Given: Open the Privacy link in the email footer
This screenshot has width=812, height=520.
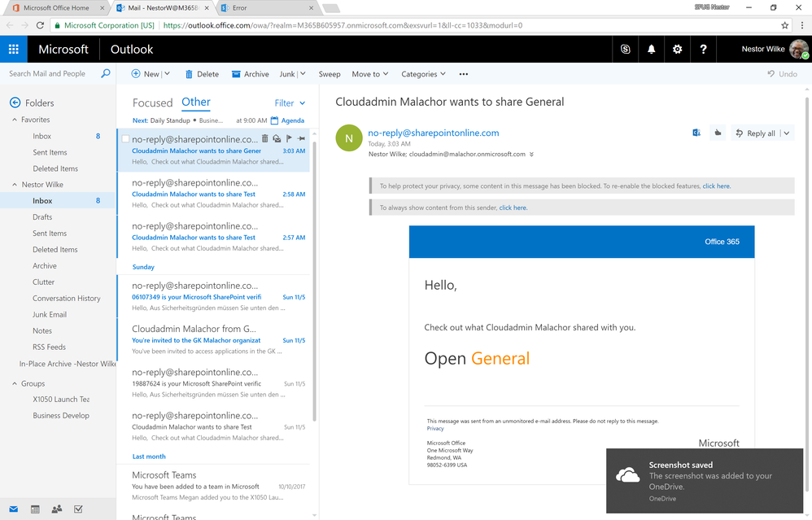Looking at the screenshot, I should 435,428.
